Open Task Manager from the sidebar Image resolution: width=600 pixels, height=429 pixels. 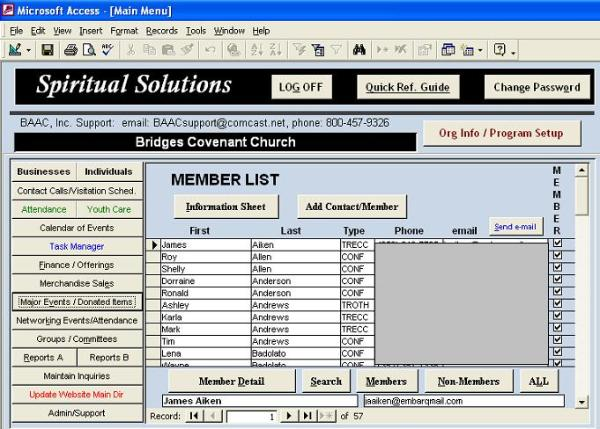[77, 246]
